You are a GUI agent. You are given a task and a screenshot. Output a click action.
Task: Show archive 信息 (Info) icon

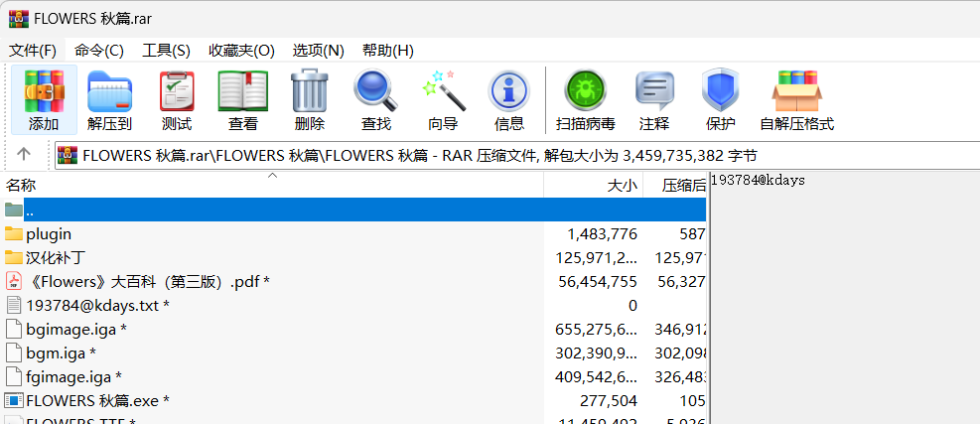(509, 101)
